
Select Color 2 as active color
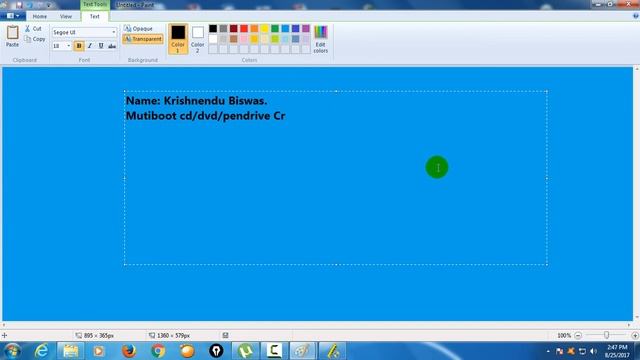pos(198,39)
